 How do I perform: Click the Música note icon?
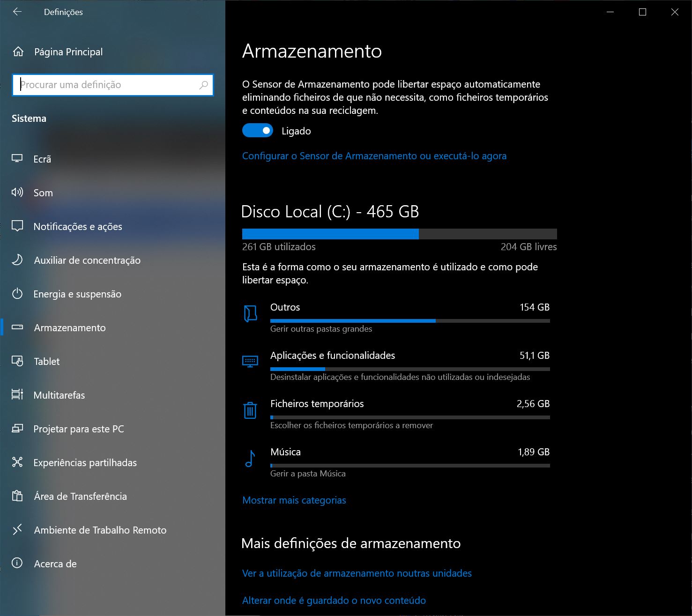coord(250,459)
